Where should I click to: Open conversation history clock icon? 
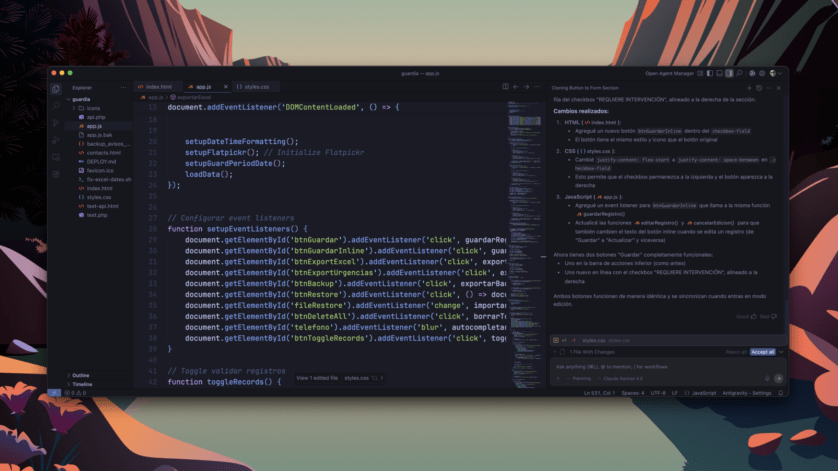pos(759,88)
